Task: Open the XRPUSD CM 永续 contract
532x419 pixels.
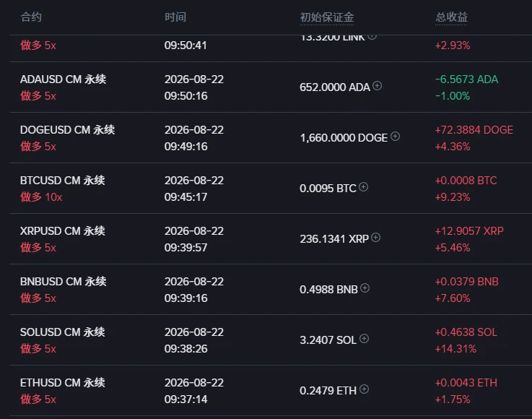Action: click(x=62, y=231)
